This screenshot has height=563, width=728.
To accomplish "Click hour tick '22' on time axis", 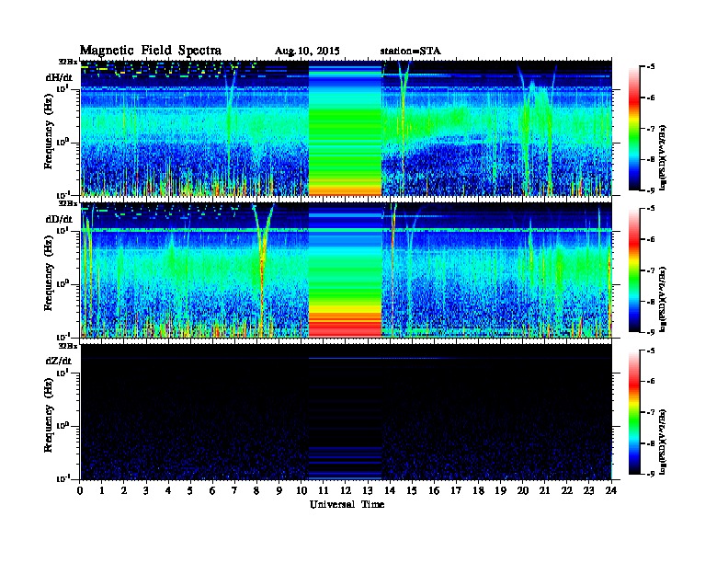I will [567, 490].
